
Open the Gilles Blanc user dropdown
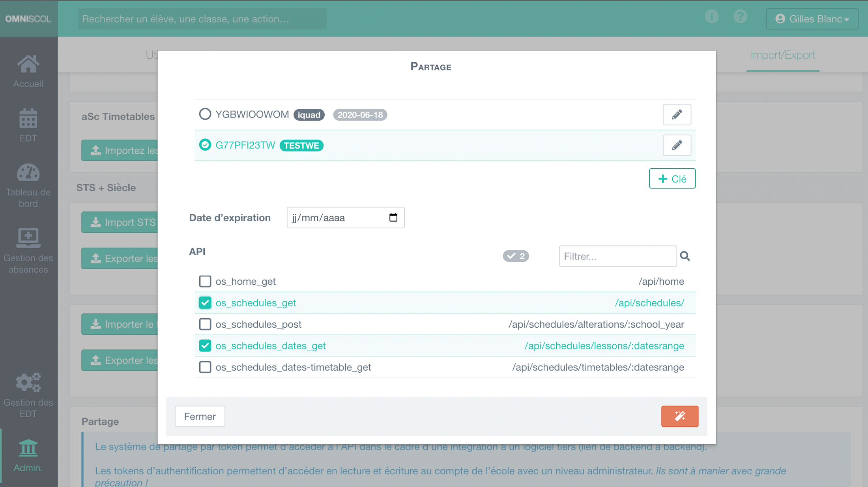812,19
